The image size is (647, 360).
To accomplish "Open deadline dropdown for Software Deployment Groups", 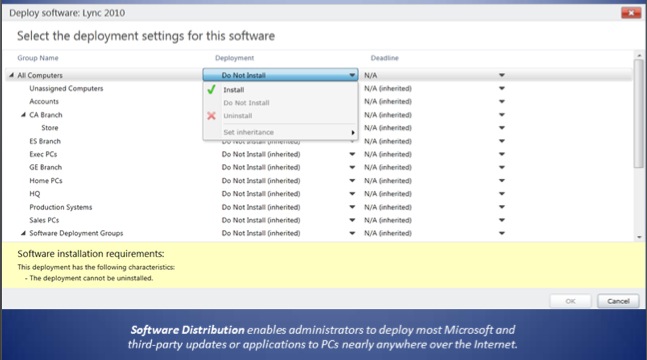I will (502, 233).
